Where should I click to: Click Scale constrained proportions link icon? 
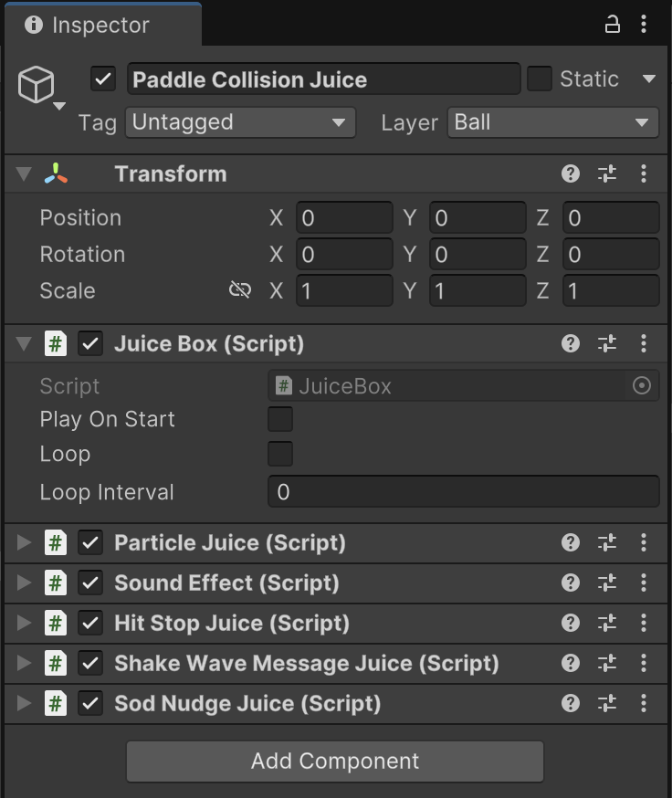coord(240,290)
